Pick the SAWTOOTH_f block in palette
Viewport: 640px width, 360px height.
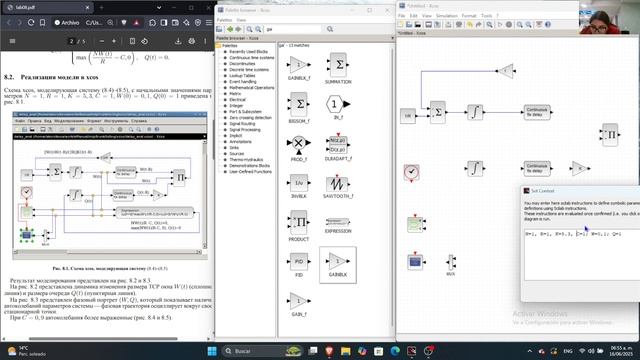[338, 187]
